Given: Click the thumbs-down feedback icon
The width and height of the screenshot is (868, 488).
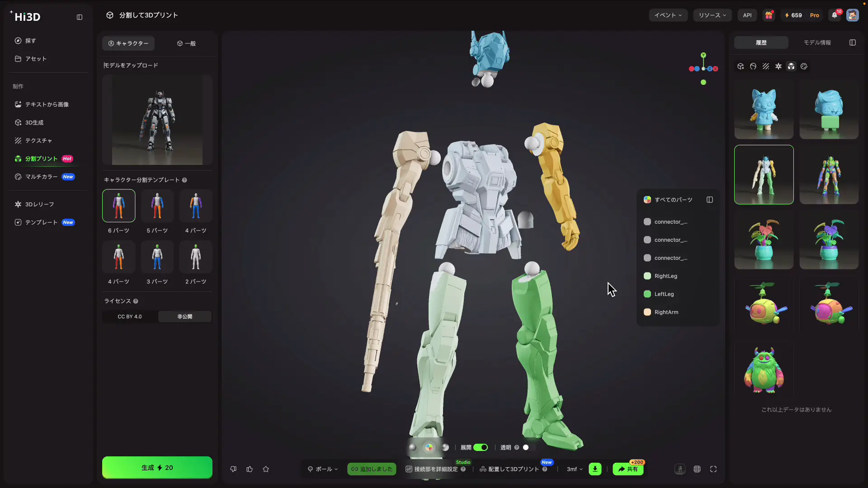Looking at the screenshot, I should (233, 469).
